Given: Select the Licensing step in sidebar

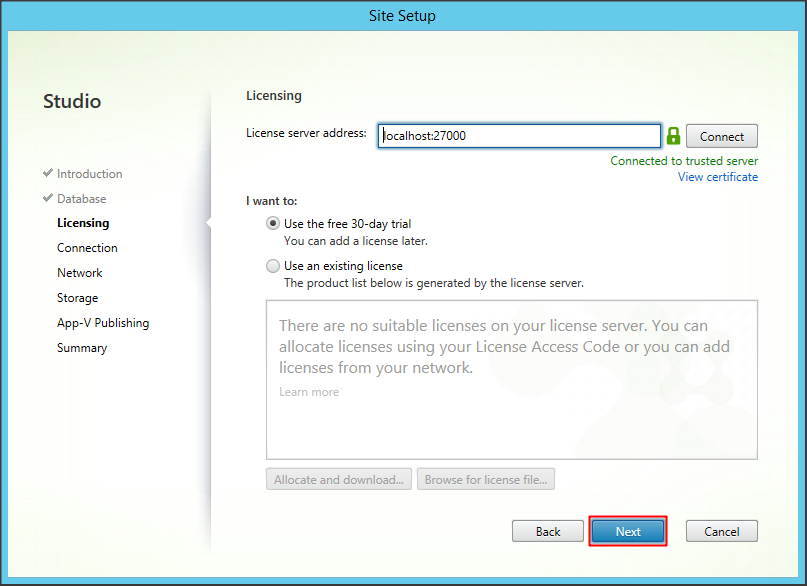Looking at the screenshot, I should 83,223.
